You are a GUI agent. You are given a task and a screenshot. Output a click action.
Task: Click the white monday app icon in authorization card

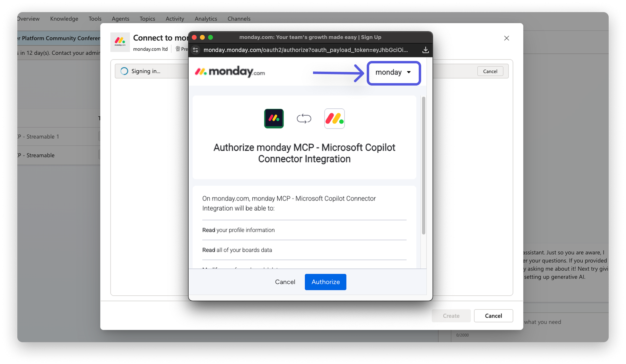334,118
